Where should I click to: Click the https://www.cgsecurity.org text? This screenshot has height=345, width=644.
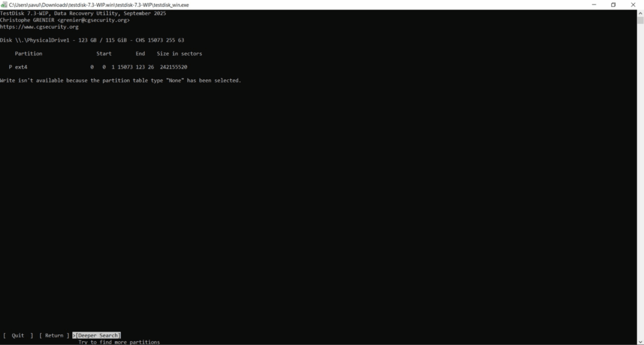coord(39,27)
